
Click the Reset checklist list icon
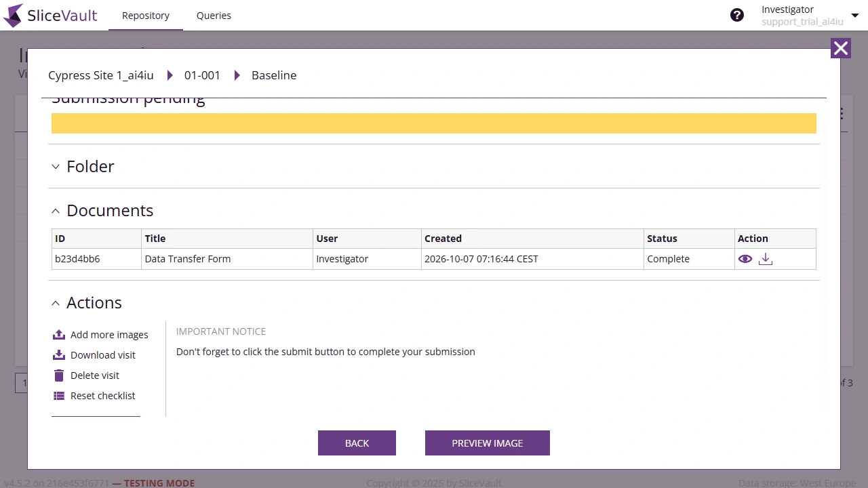coord(59,396)
